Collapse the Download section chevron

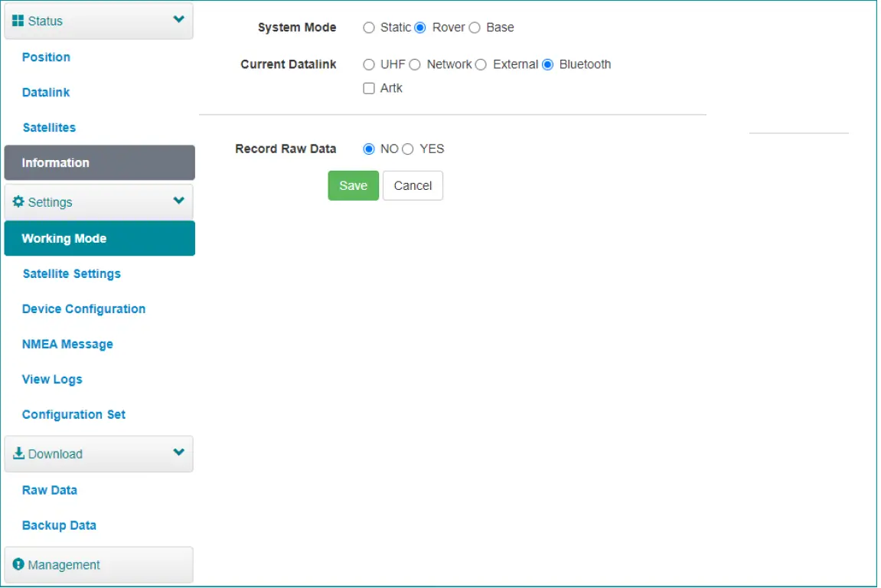point(178,452)
